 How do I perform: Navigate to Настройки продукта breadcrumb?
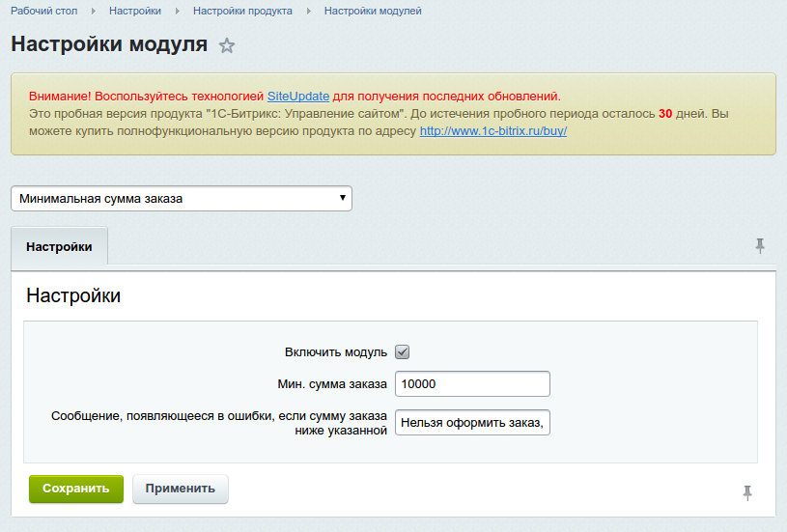pyautogui.click(x=242, y=11)
